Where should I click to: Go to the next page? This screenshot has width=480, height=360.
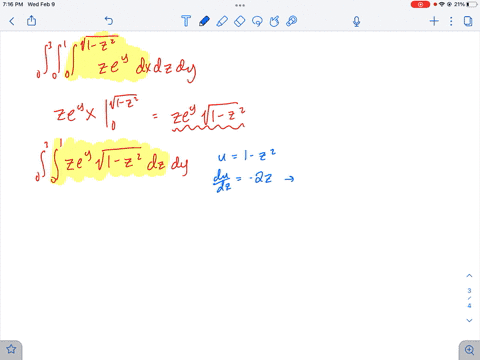pyautogui.click(x=469, y=320)
